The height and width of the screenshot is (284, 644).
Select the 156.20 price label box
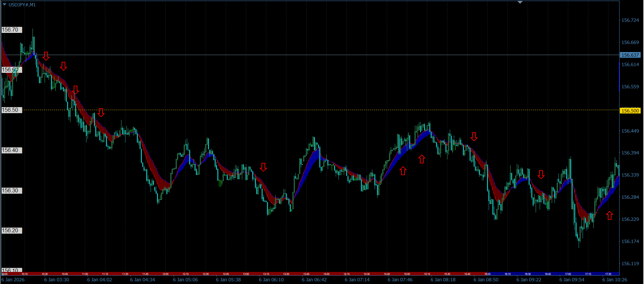point(12,231)
